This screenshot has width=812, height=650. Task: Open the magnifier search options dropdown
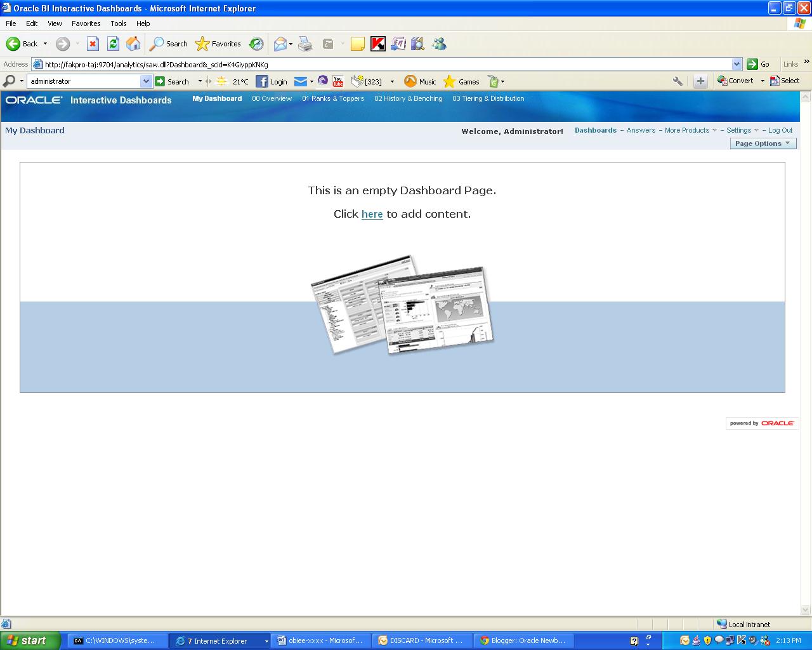22,81
